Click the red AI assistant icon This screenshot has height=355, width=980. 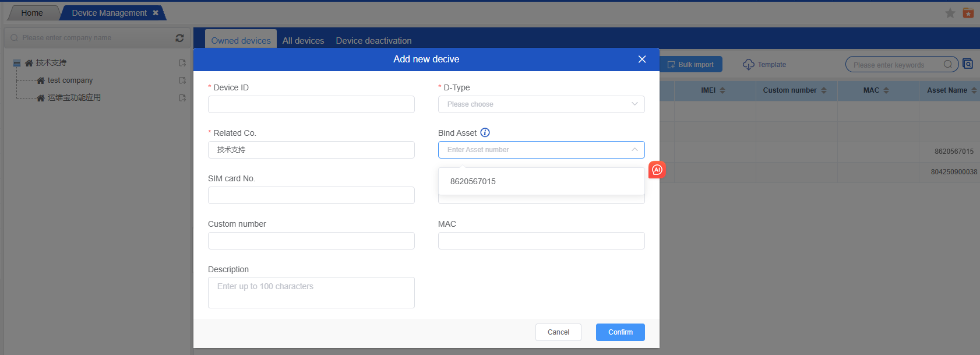pyautogui.click(x=657, y=170)
